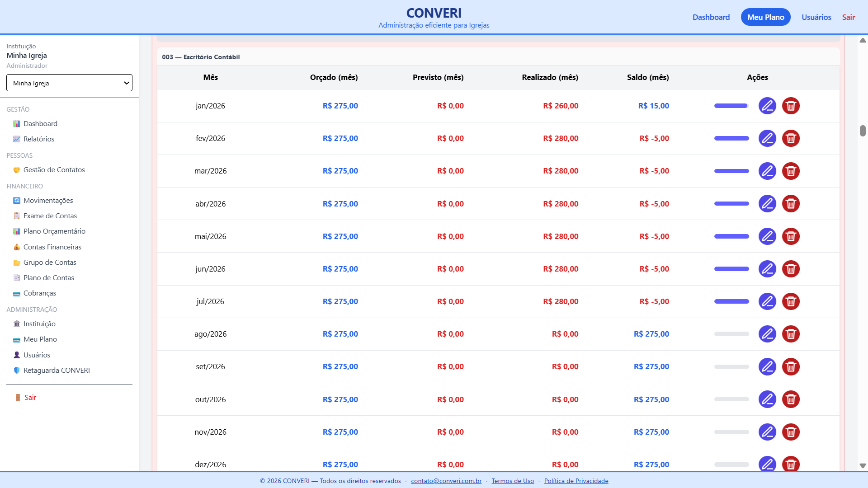Edit the abr/2026 budget row

pyautogui.click(x=767, y=204)
